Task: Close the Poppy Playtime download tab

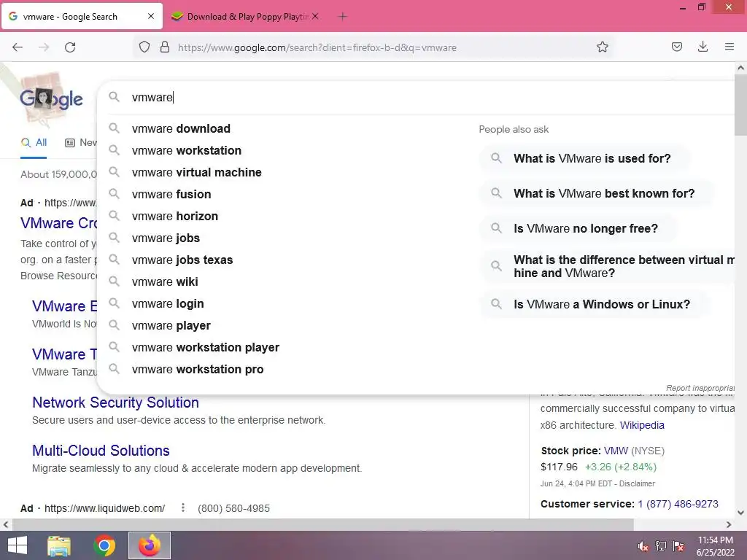Action: pyautogui.click(x=315, y=16)
